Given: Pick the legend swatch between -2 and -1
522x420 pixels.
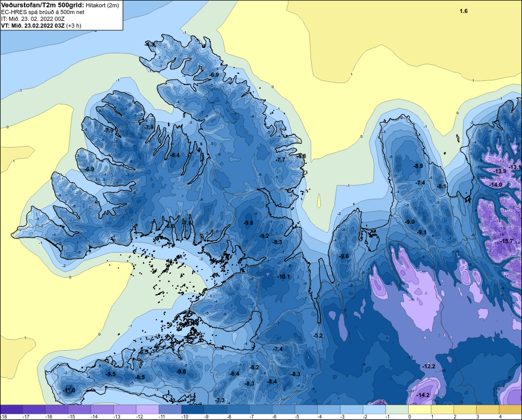Looking at the screenshot, I should point(374,410).
